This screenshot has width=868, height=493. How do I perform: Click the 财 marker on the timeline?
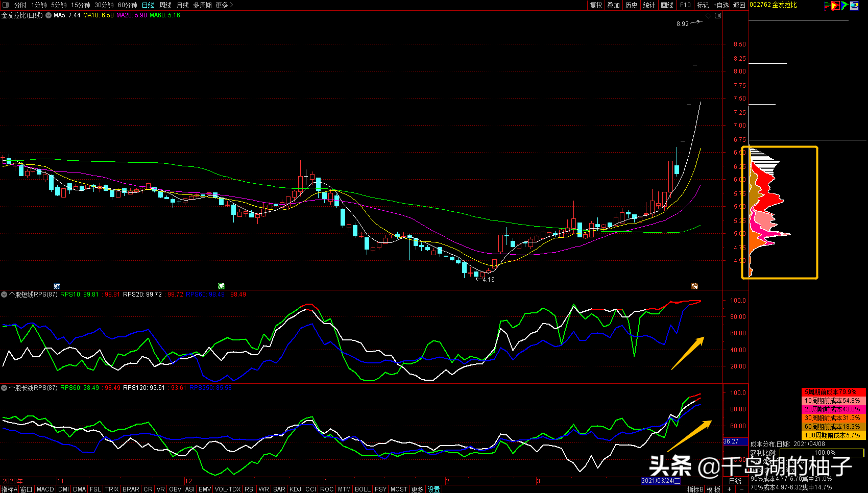[x=57, y=286]
